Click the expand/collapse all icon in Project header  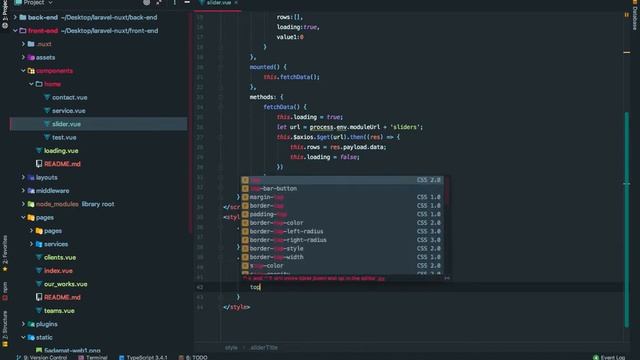pos(159,2)
